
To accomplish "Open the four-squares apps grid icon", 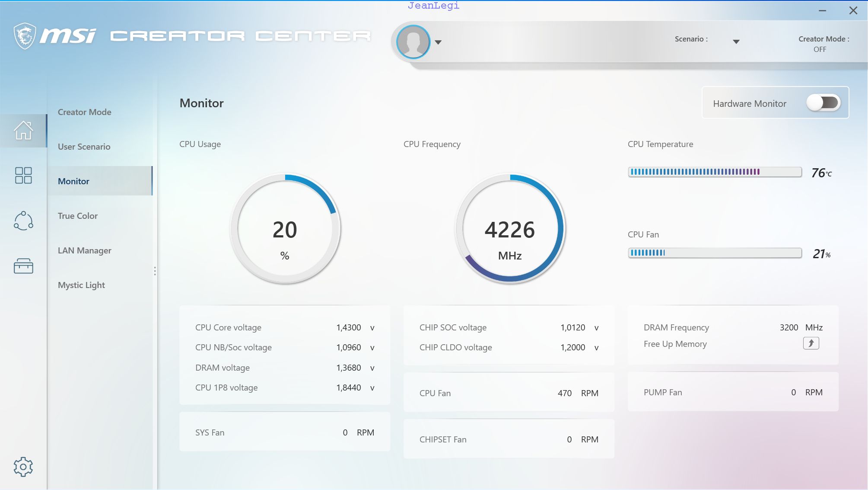I will tap(23, 176).
